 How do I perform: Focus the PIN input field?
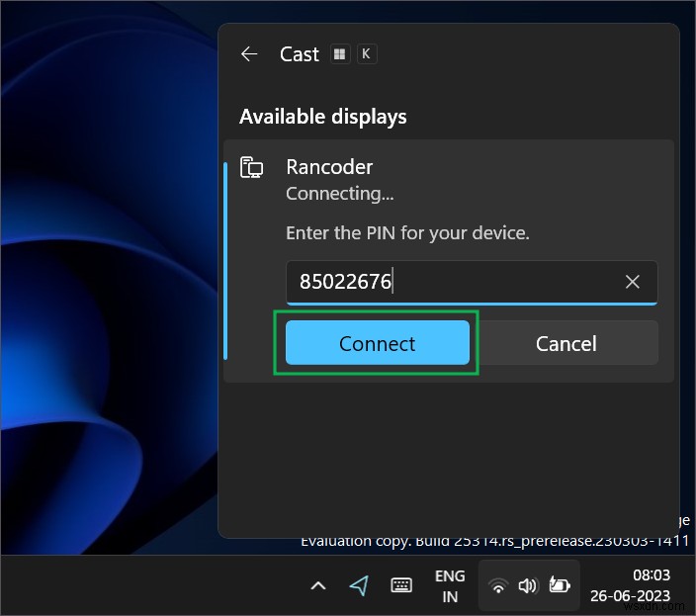472,282
